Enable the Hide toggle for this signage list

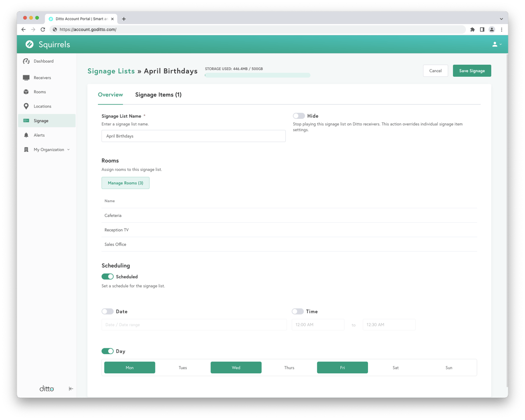tap(299, 115)
